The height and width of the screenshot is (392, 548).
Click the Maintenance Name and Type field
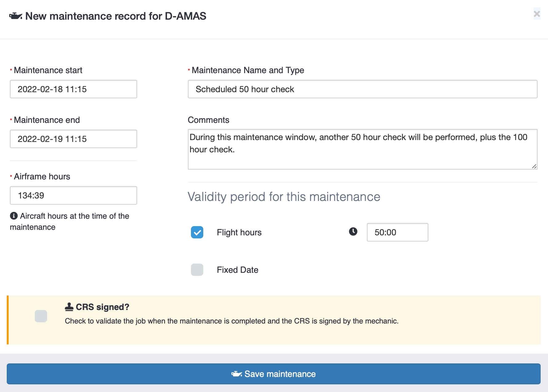362,89
